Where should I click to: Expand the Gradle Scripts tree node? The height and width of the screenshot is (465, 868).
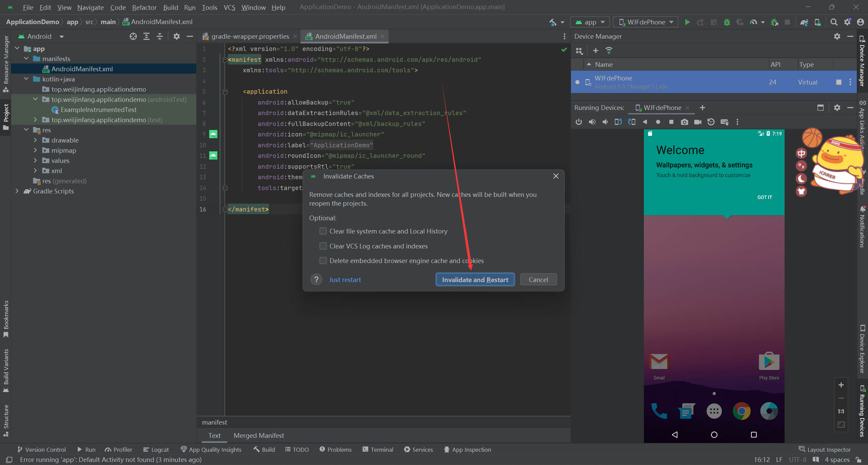[17, 191]
